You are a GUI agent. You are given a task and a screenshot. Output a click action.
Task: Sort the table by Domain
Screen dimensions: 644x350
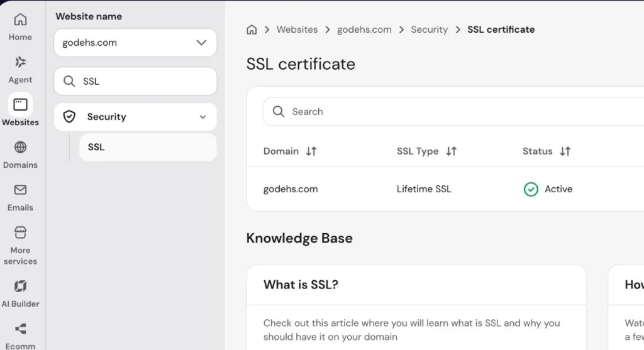point(311,151)
